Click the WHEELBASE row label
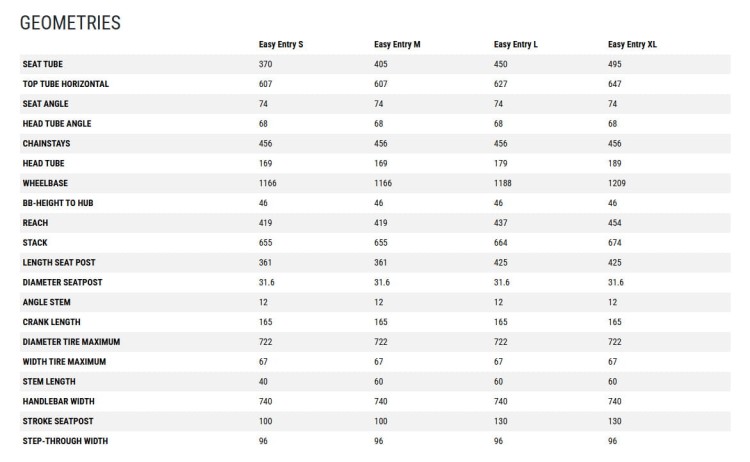Screen dimensions: 750x462 tap(45, 183)
